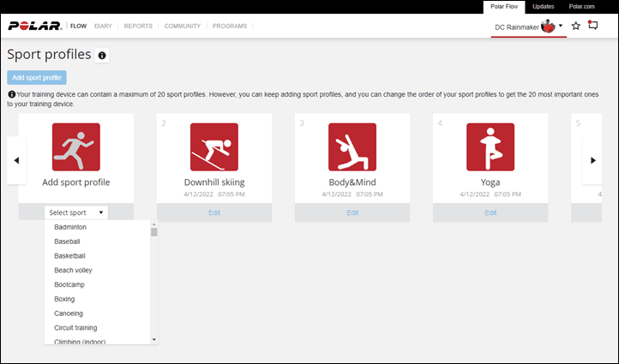
Task: Go to the FLOW menu item
Action: click(78, 26)
